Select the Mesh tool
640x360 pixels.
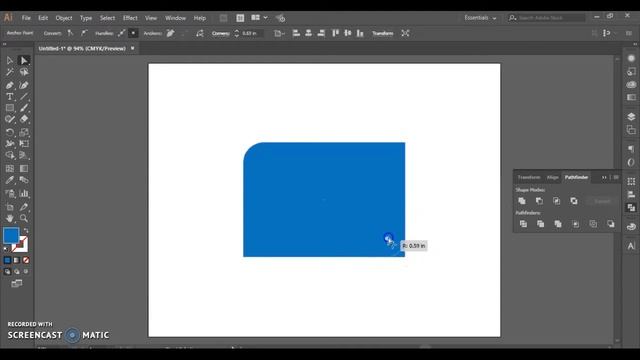(x=10, y=169)
